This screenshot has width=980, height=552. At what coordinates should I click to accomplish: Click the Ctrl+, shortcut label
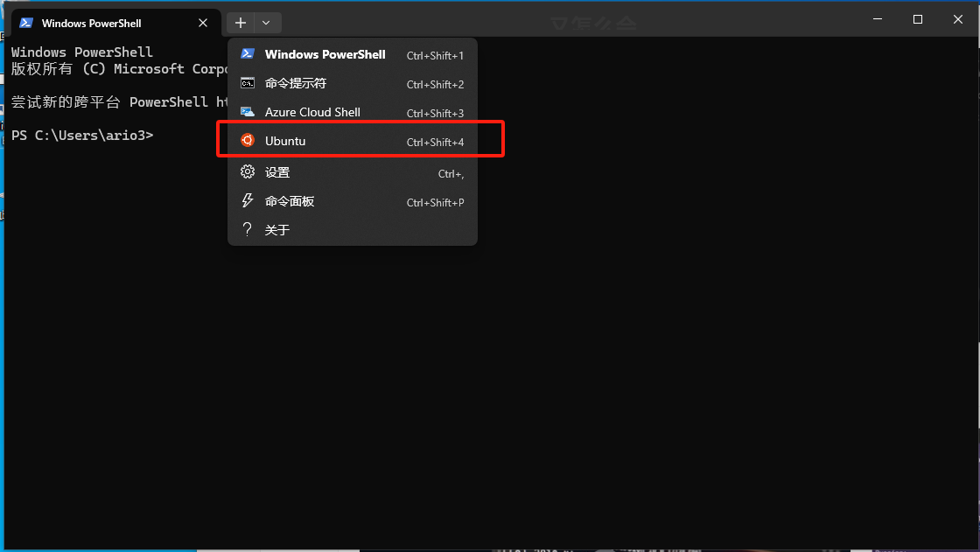click(451, 174)
